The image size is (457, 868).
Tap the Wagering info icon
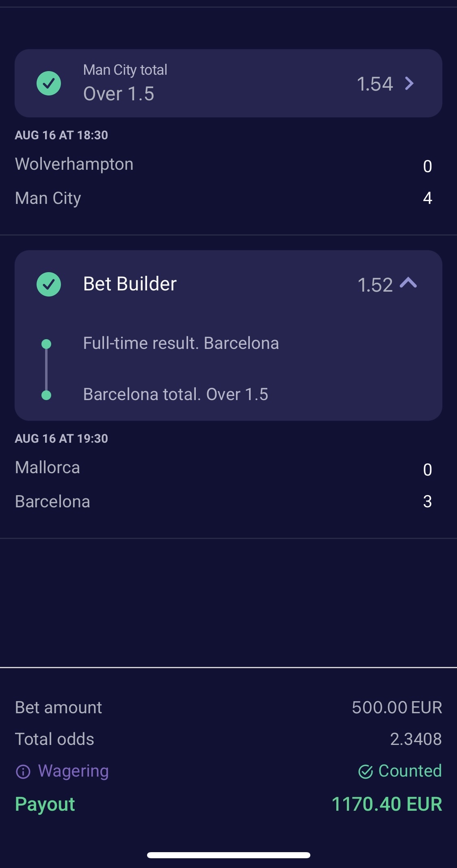[23, 771]
